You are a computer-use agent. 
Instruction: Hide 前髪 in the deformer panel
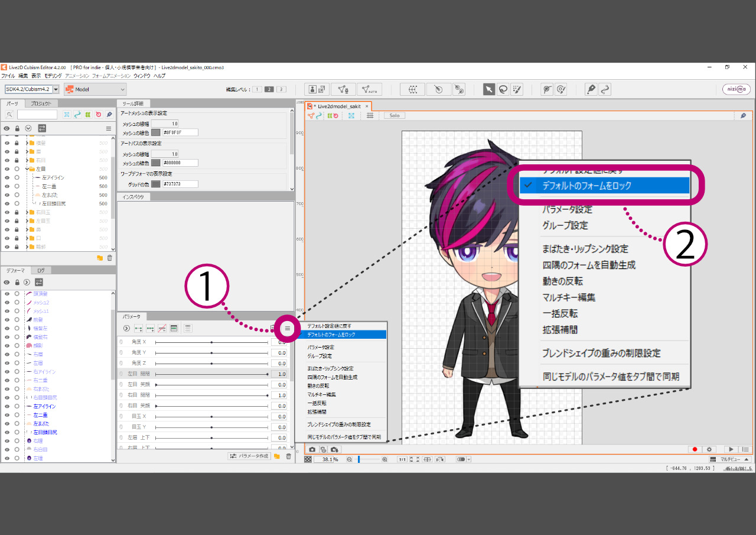point(7,319)
